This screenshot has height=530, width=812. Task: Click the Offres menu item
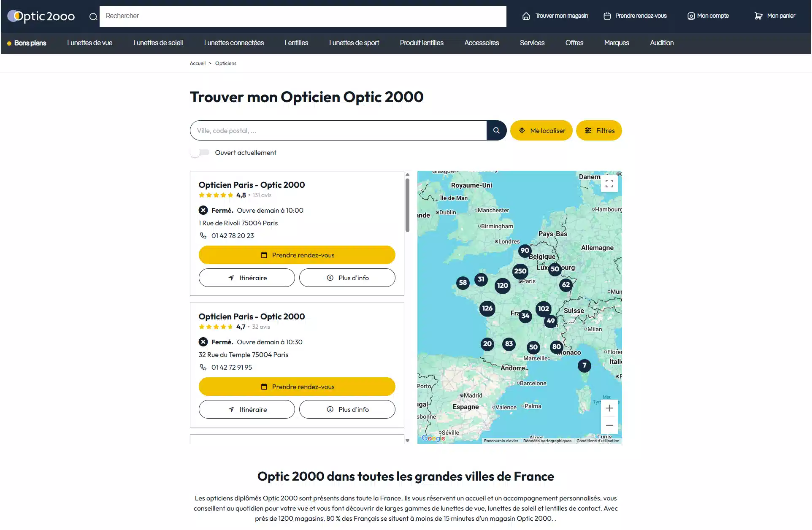574,43
